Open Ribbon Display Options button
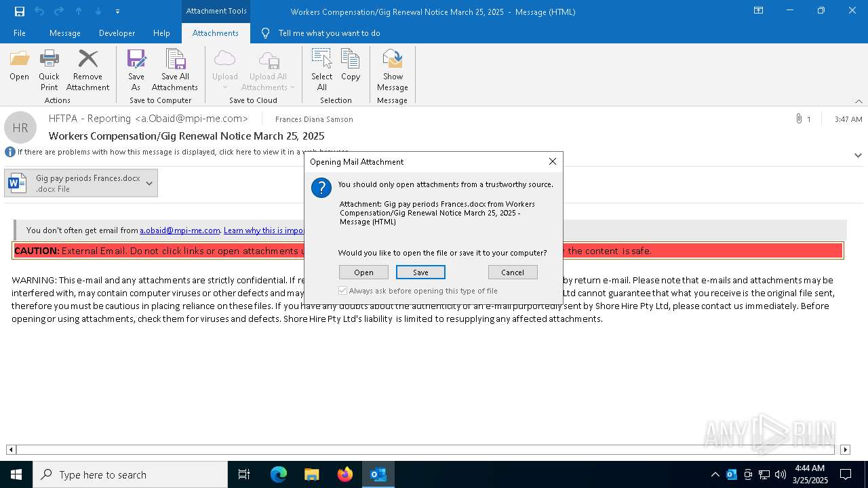The height and width of the screenshot is (488, 868). coord(759,11)
